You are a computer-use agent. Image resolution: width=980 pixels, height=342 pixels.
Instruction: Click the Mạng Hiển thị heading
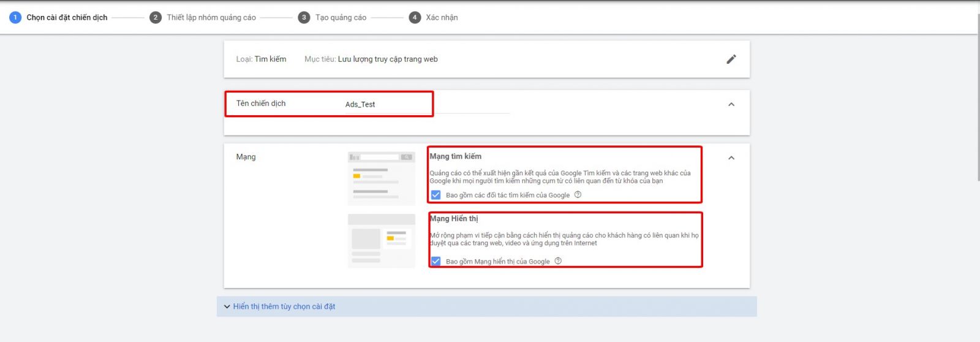pos(454,219)
